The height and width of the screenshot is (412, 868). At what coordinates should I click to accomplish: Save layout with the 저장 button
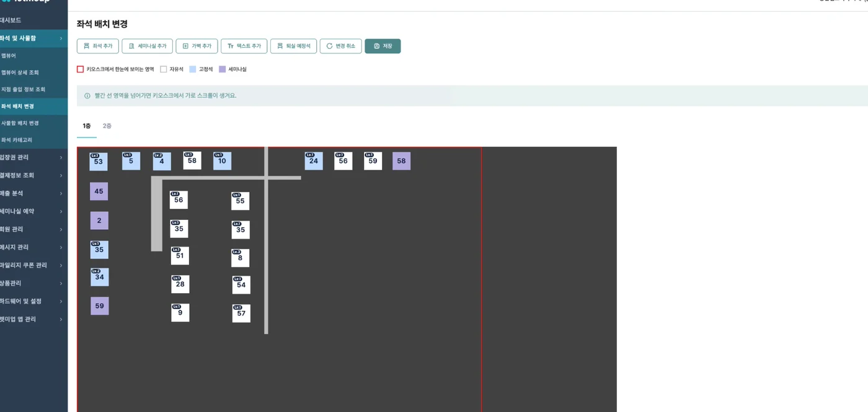[x=383, y=46]
